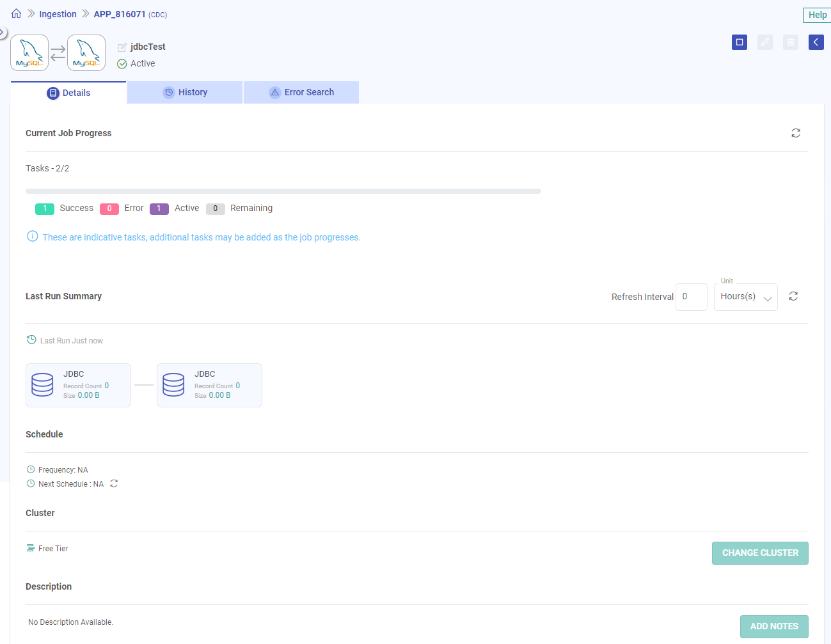The height and width of the screenshot is (644, 831).
Task: Open the Error Search tab
Action: [301, 92]
